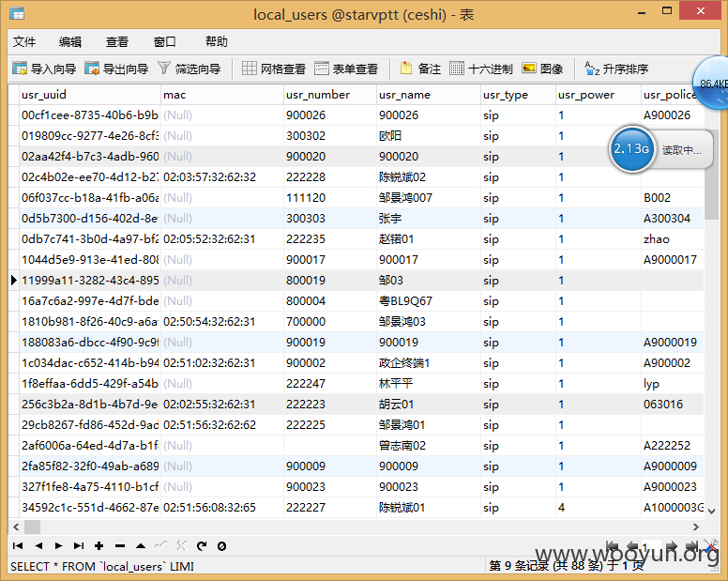728x581 pixels.
Task: Open the 编辑 menu
Action: (70, 42)
